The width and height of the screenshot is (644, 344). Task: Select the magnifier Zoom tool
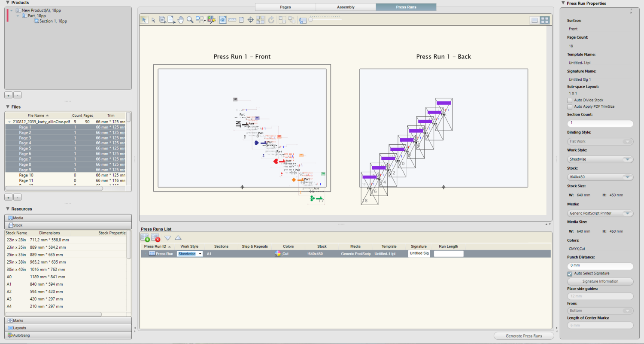190,20
